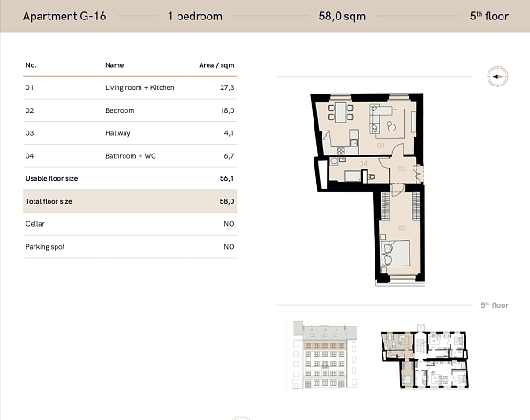Select the Living room + Kitchen row
This screenshot has width=530, height=420.
coord(129,88)
